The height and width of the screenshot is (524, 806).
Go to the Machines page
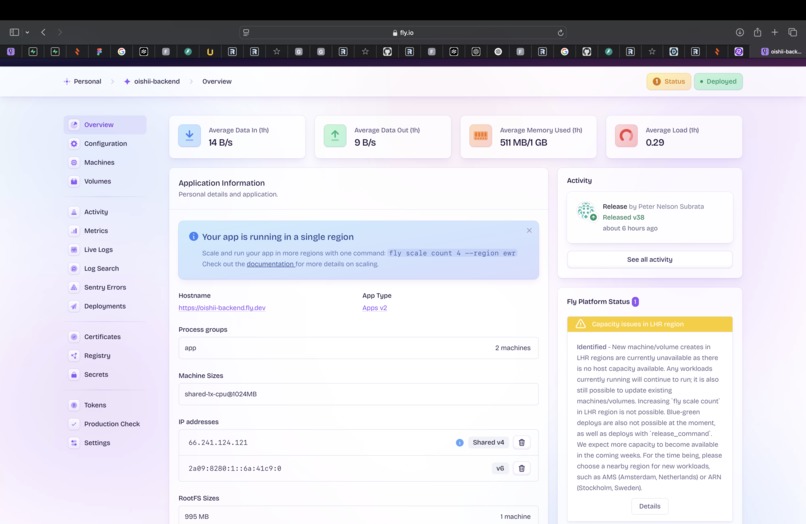coord(99,162)
